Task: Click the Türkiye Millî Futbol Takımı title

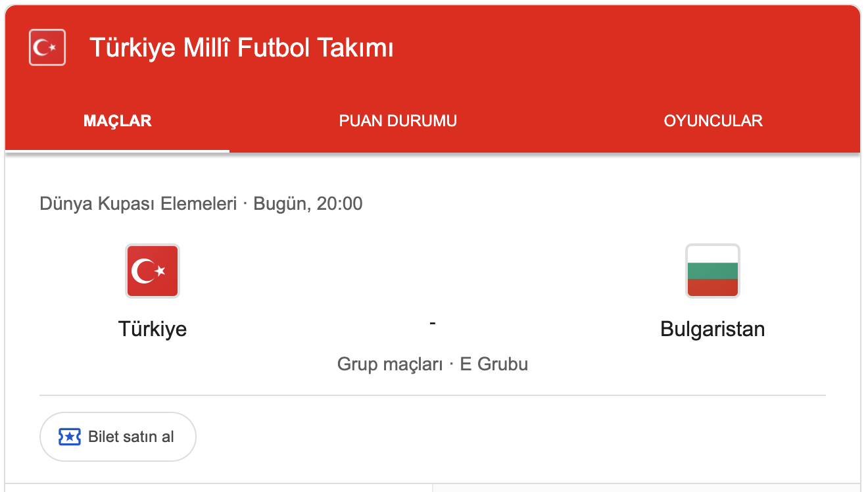Action: 241,48
